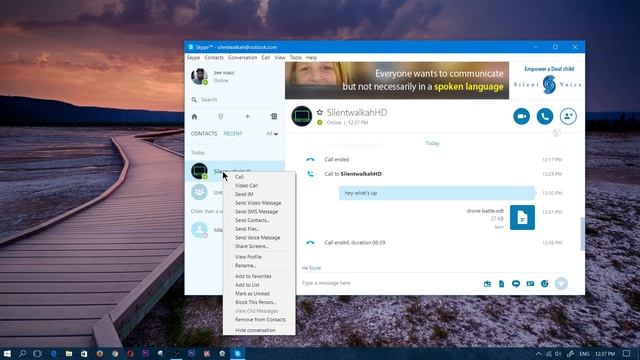Image resolution: width=640 pixels, height=360 pixels.
Task: Choose Call from the context menu
Action: (259, 177)
